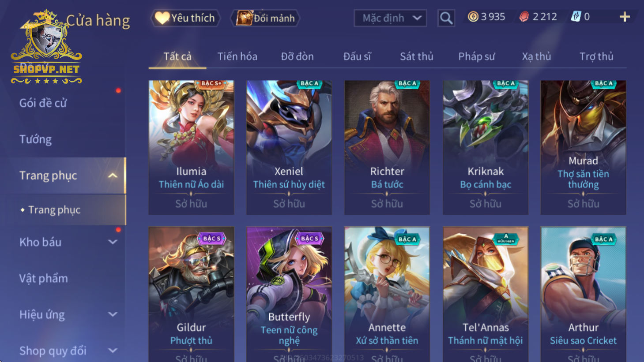The height and width of the screenshot is (362, 644).
Task: Switch to the Sát thủ tab
Action: coord(416,56)
